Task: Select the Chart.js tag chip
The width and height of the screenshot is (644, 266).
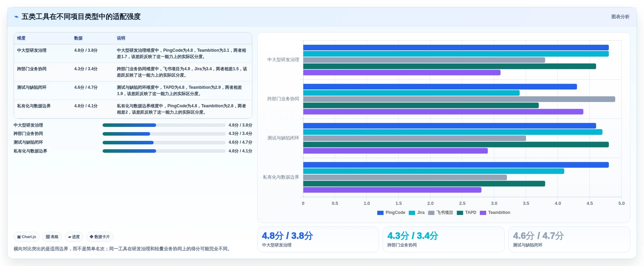Action: coord(27,237)
